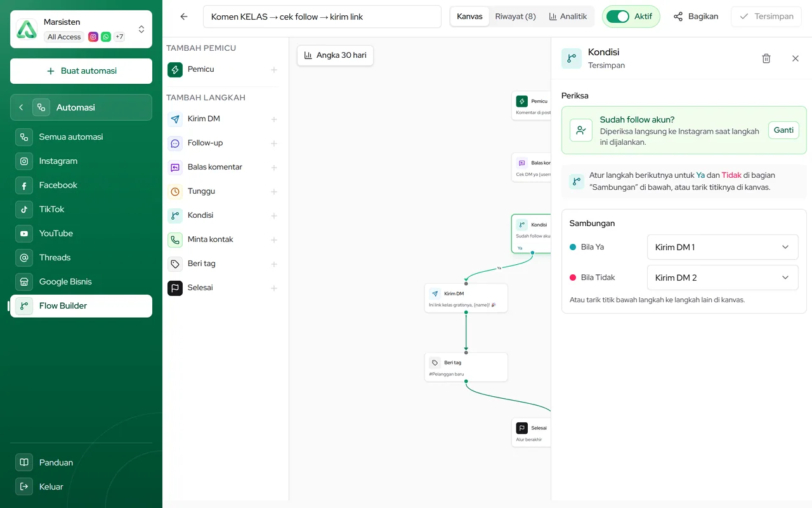812x508 pixels.
Task: Add a Pemicu trigger with plus icon
Action: tap(274, 70)
